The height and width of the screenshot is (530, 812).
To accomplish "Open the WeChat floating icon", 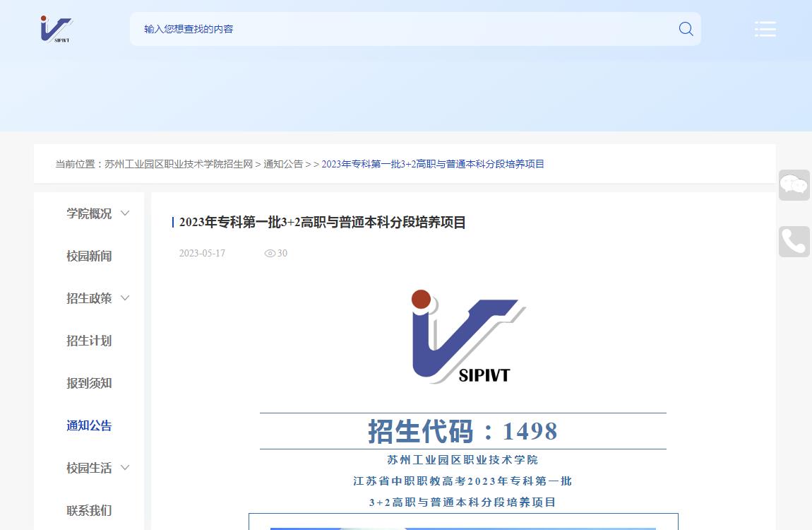I will click(x=794, y=185).
